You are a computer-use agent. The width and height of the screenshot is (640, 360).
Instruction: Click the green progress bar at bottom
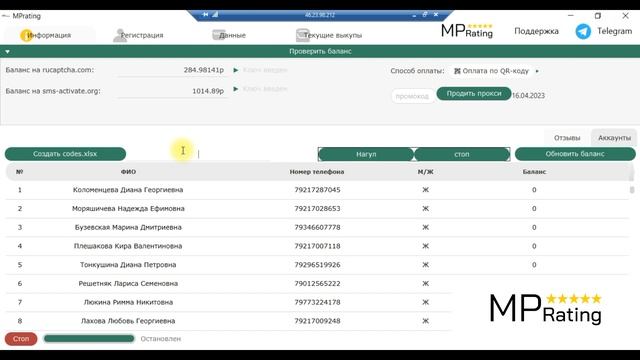pyautogui.click(x=89, y=339)
